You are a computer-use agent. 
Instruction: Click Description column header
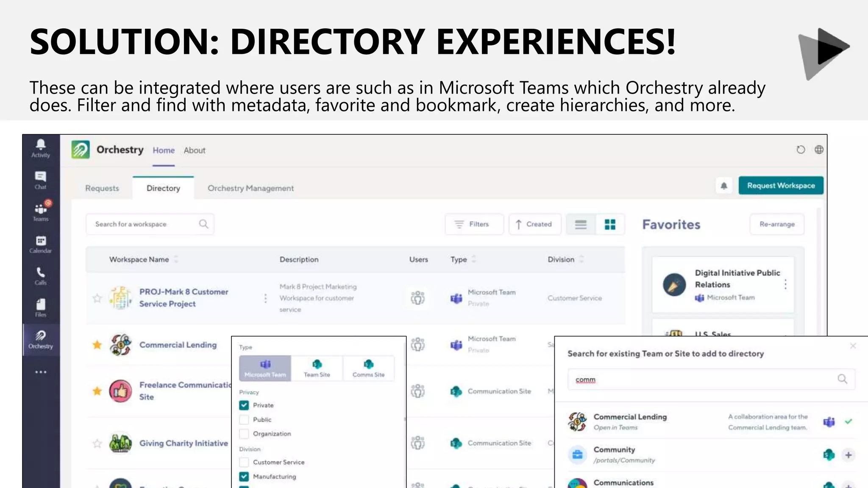pos(299,259)
